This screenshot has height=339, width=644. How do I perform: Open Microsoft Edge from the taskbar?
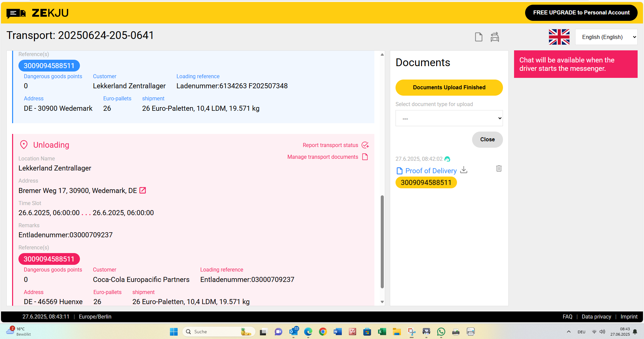308,332
